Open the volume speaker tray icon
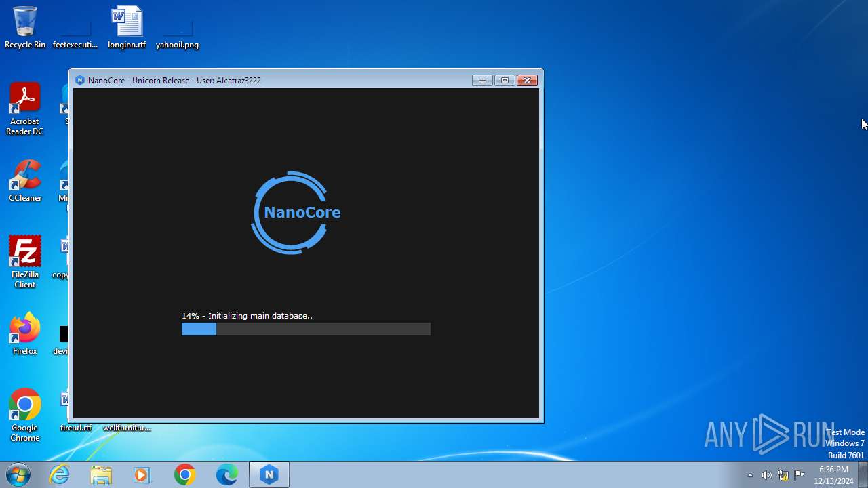 [766, 475]
